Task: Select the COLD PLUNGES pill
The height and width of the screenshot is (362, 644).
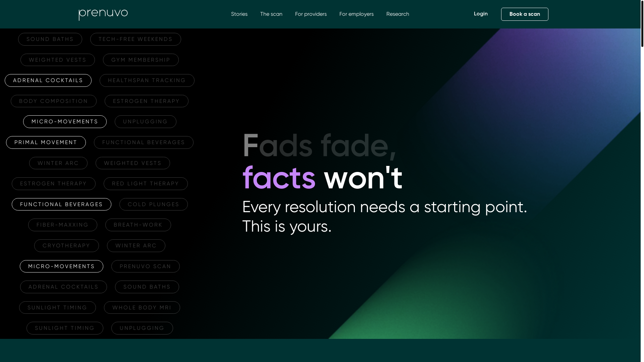Action: [x=154, y=204]
